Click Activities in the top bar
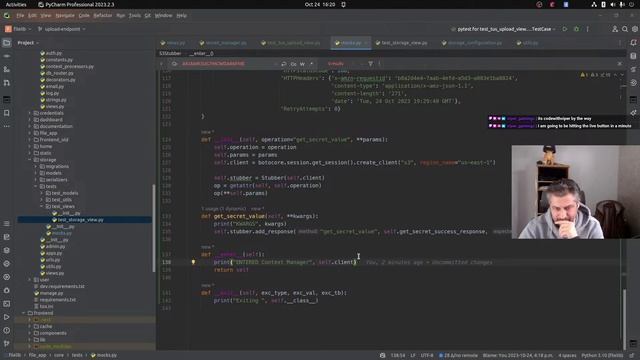This screenshot has width=640, height=360. 16,4
